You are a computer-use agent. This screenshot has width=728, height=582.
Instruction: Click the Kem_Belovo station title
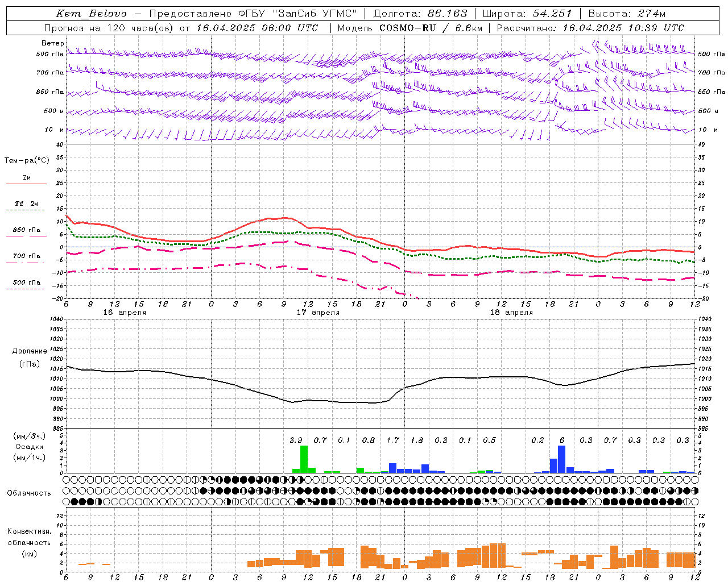pyautogui.click(x=92, y=14)
